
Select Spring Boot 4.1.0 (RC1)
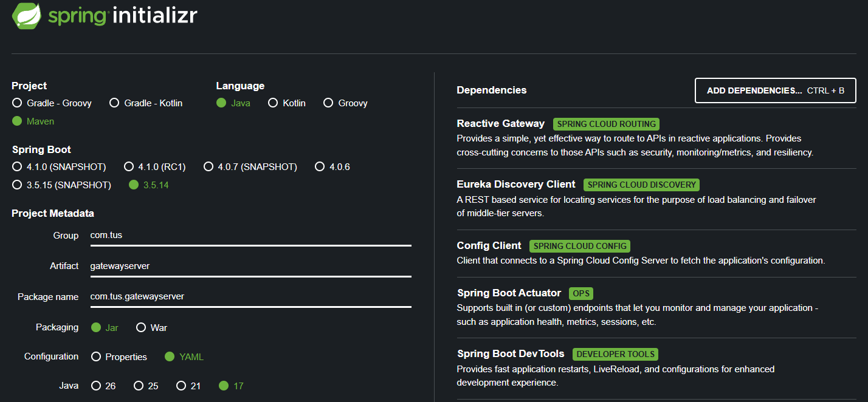tap(155, 166)
